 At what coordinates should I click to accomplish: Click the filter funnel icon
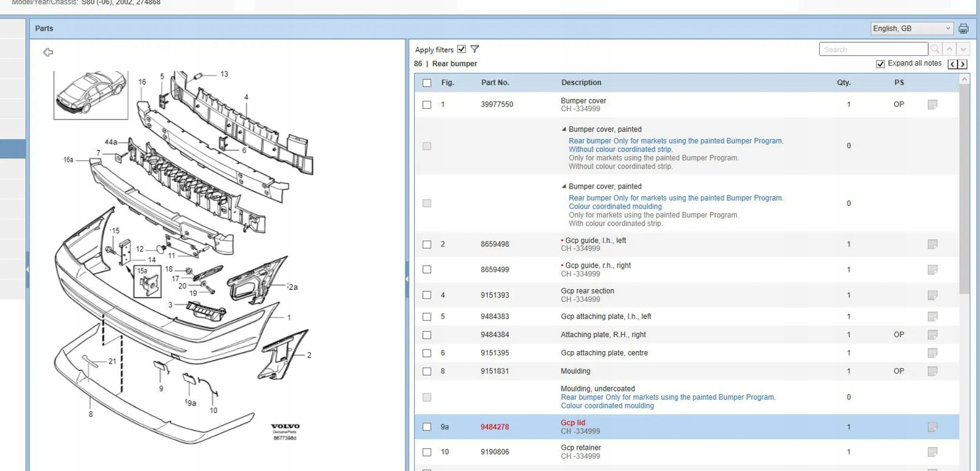click(x=474, y=49)
